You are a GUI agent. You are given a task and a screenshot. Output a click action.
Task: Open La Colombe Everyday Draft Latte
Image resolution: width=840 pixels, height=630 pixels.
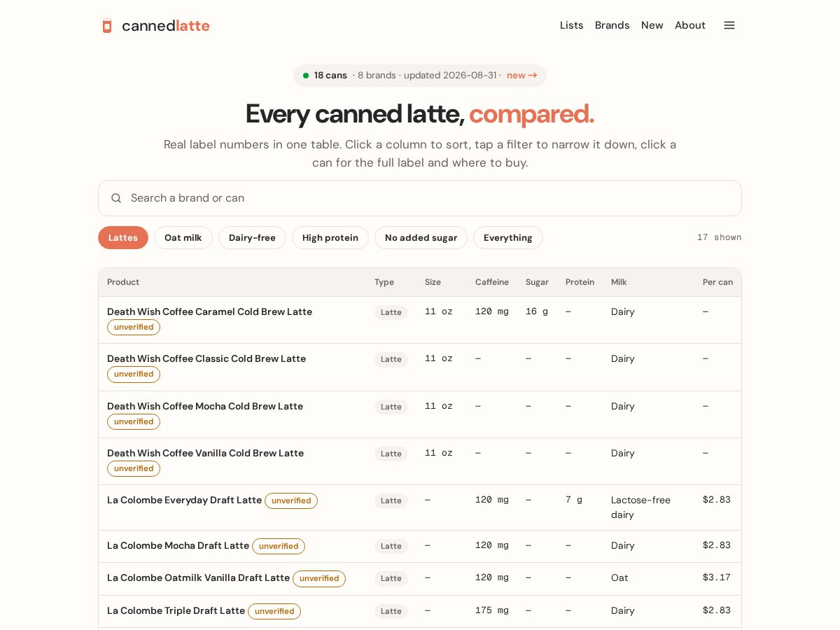point(184,500)
